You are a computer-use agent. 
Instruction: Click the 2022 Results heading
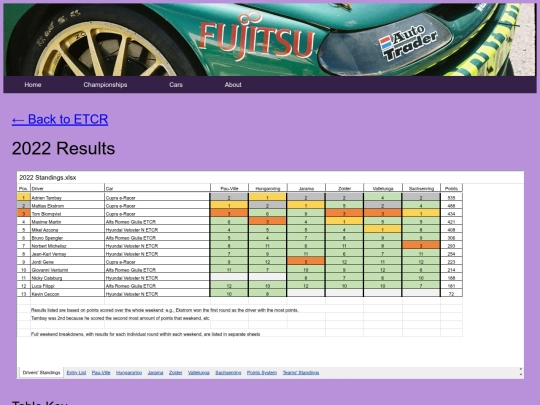pos(63,148)
